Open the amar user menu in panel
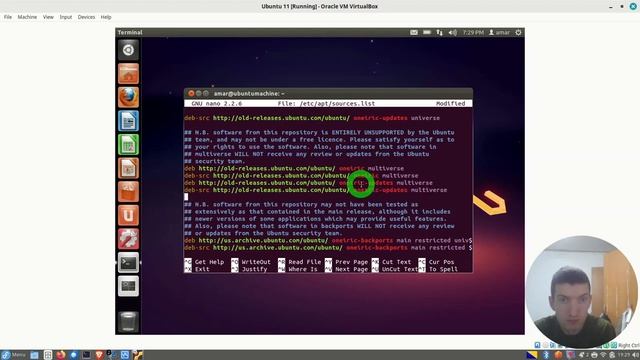The image size is (640, 360). click(499, 32)
